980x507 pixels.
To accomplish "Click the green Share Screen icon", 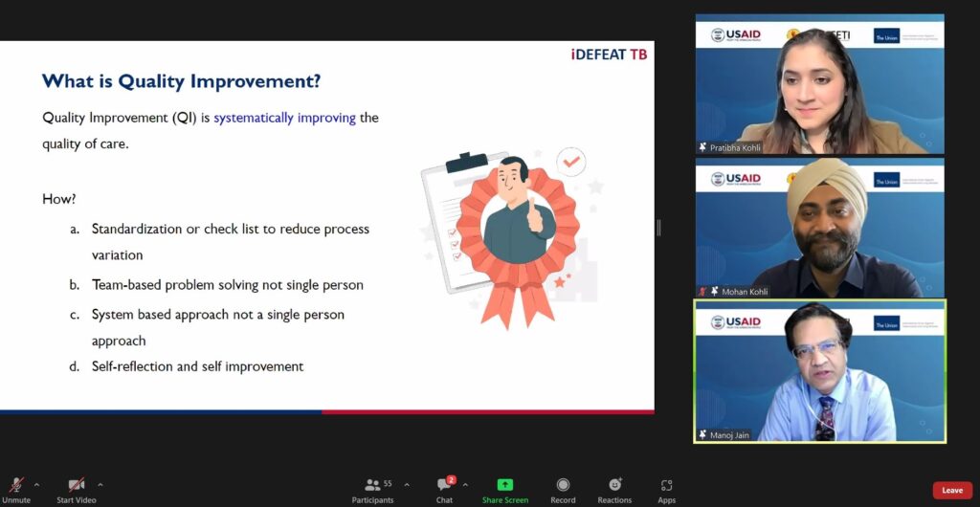I will tap(504, 485).
